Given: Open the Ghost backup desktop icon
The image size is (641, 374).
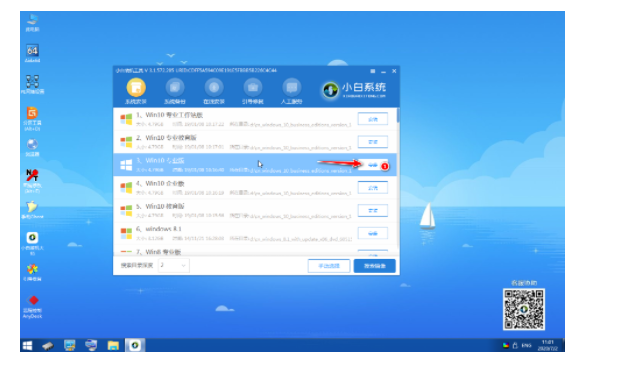Looking at the screenshot, I should (x=32, y=210).
